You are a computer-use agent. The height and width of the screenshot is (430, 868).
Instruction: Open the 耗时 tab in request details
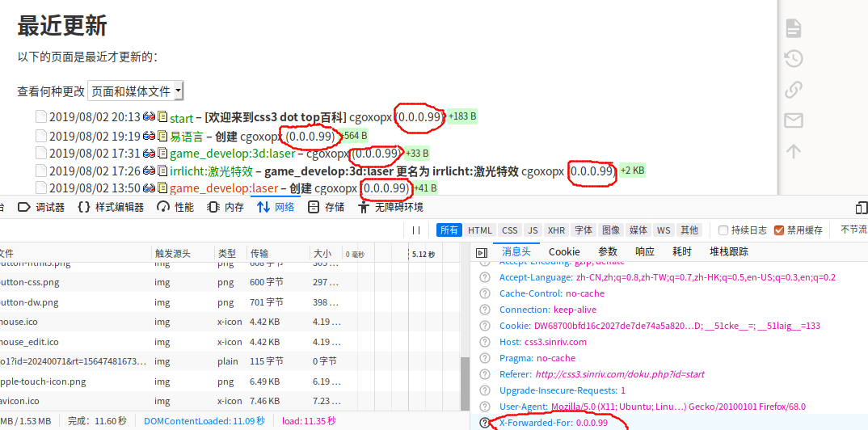(682, 252)
